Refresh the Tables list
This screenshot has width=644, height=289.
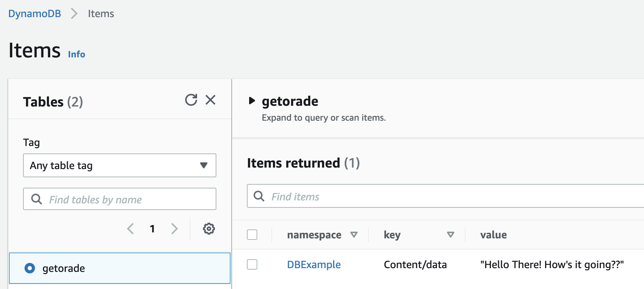point(191,100)
